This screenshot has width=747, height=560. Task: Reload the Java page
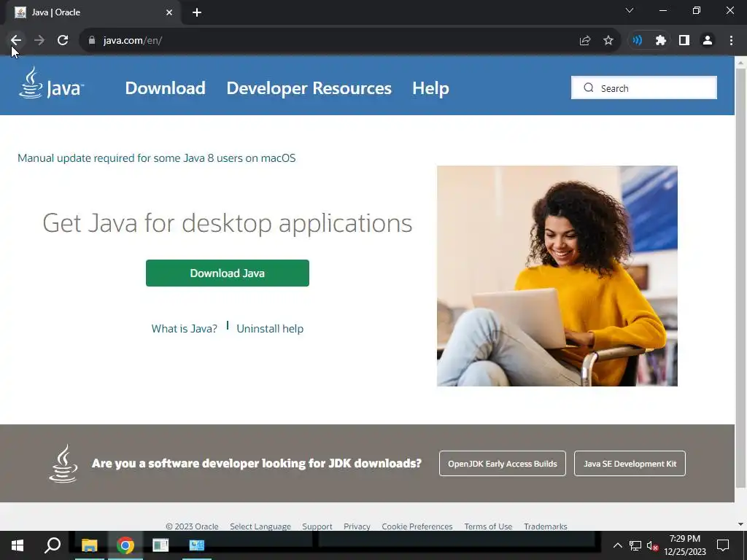click(x=63, y=41)
